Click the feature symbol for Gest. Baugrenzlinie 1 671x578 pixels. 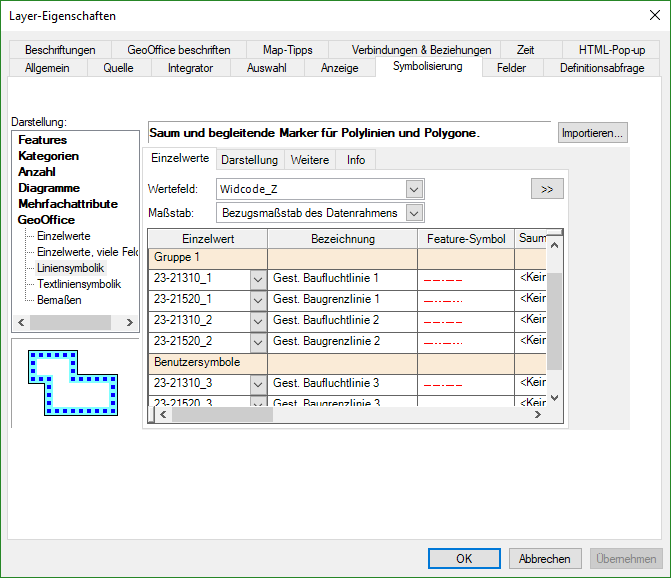(x=441, y=299)
